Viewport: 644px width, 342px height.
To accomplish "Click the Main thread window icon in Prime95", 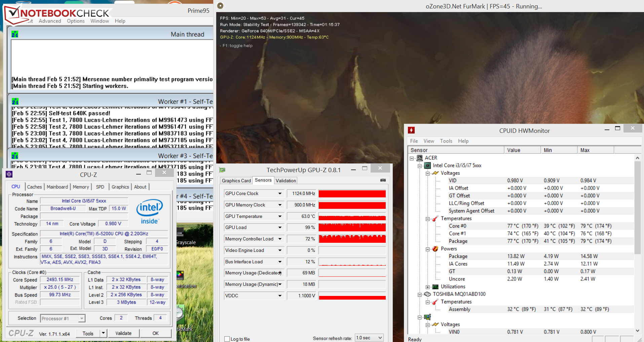I will [15, 34].
